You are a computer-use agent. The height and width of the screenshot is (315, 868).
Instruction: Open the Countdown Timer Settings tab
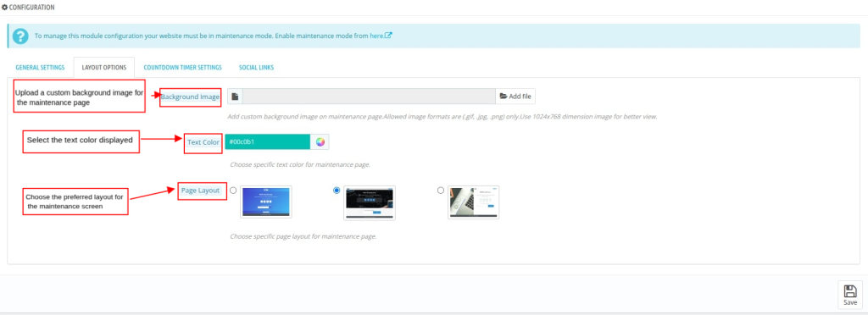[x=183, y=68]
